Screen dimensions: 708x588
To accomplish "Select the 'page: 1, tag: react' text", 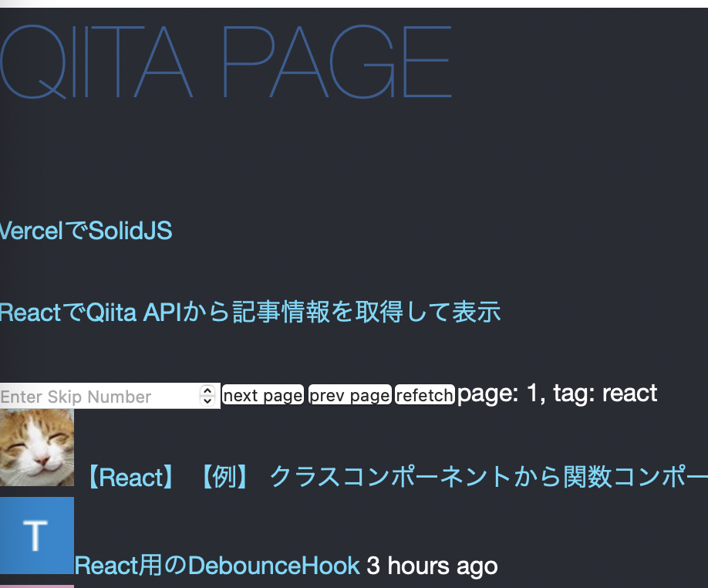I will (557, 394).
